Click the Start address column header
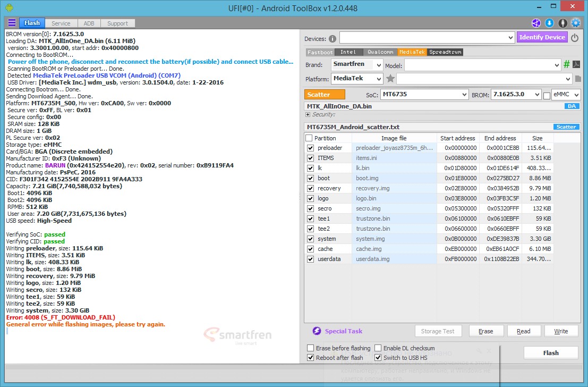The height and width of the screenshot is (387, 588). [458, 138]
